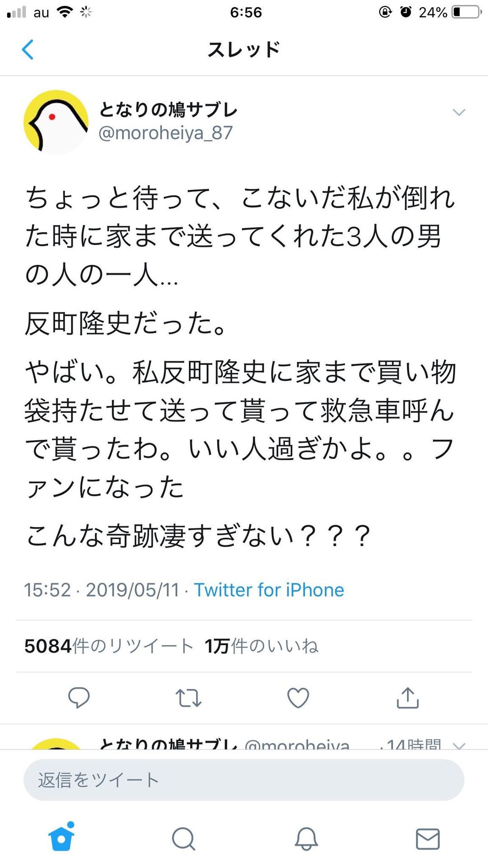
Task: Expand tweet options chevron menu
Action: click(459, 113)
